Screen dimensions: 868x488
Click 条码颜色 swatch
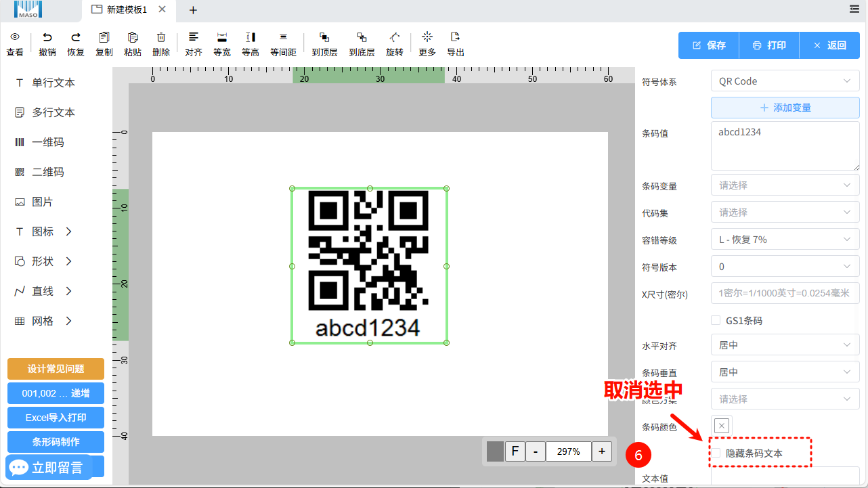[722, 426]
